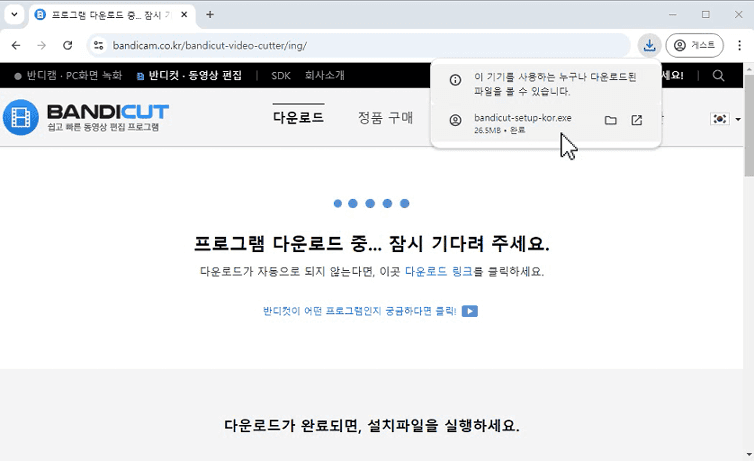Open site information icon in address bar
This screenshot has width=754, height=461.
click(x=99, y=45)
